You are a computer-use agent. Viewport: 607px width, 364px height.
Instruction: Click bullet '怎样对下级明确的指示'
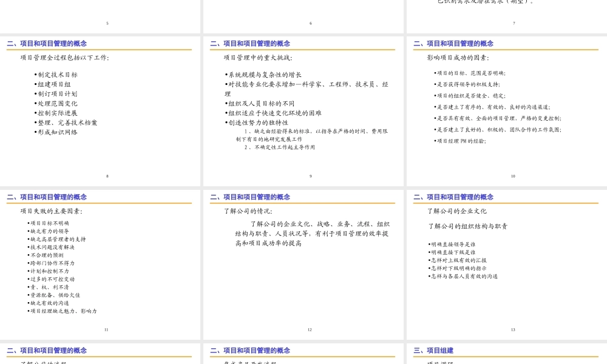click(x=458, y=268)
